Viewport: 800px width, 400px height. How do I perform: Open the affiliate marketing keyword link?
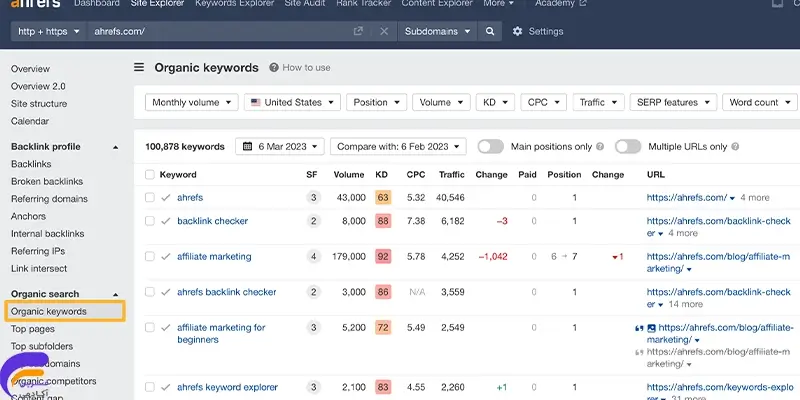(214, 257)
